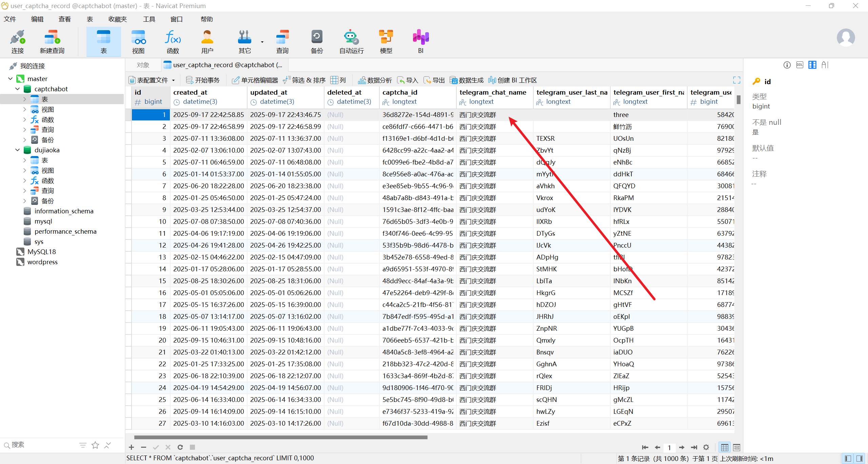Image resolution: width=868 pixels, height=464 pixels.
Task: Toggle the right info pane button
Action: point(860,459)
